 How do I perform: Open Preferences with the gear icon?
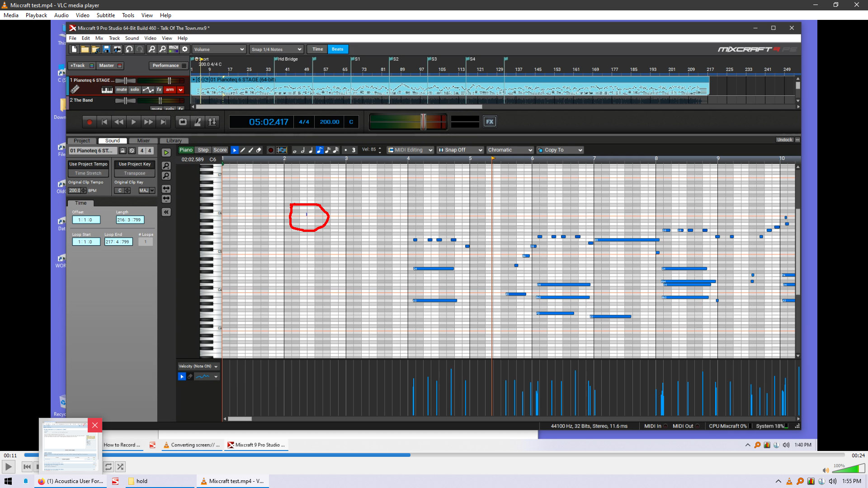[184, 49]
